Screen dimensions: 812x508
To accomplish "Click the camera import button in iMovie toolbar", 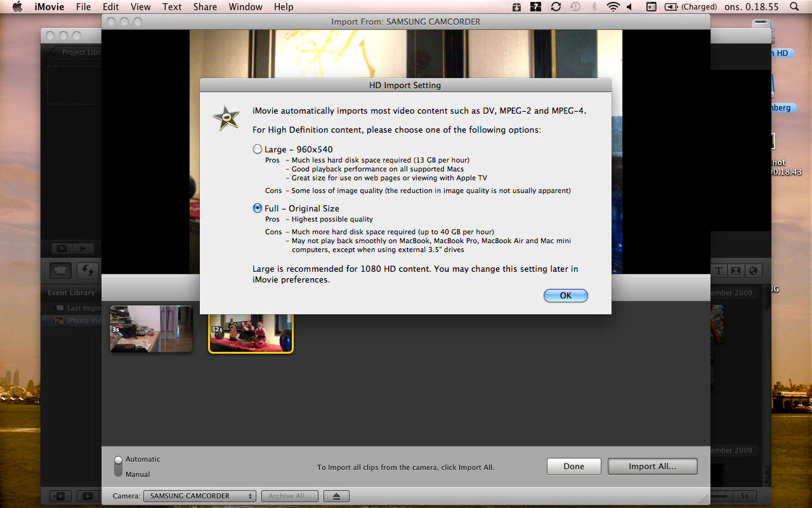I will click(61, 270).
